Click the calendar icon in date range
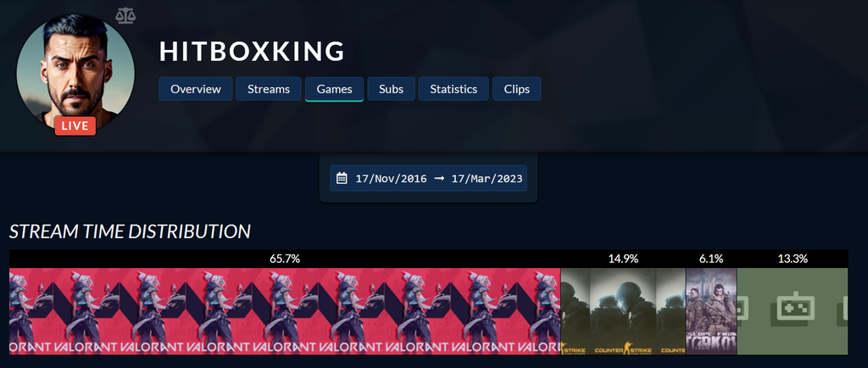This screenshot has width=868, height=368. click(342, 178)
